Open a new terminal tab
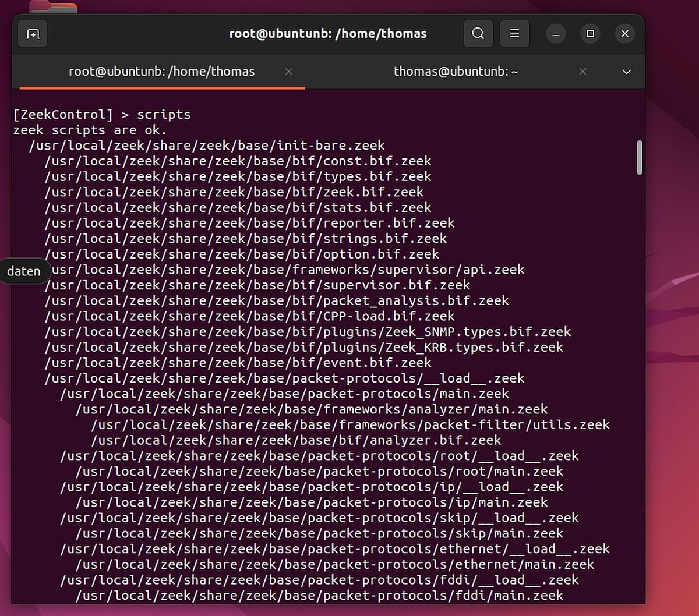699x616 pixels. (x=33, y=34)
